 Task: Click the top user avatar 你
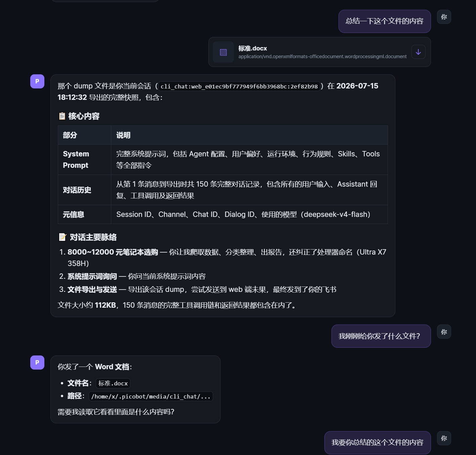444,17
